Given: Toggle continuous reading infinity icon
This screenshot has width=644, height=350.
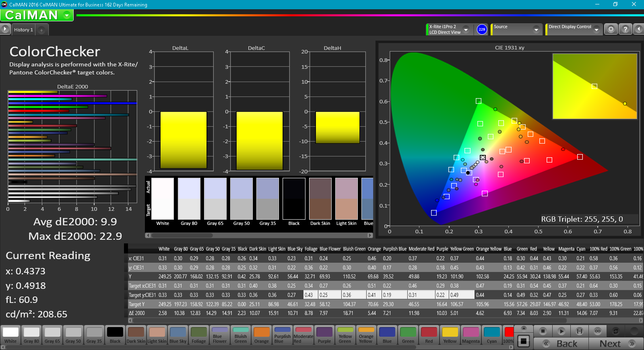Looking at the screenshot, I should tap(598, 331).
